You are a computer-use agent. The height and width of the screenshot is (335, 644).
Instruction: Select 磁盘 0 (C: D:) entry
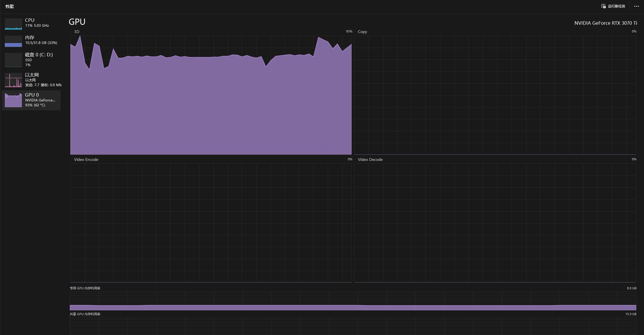click(x=39, y=55)
